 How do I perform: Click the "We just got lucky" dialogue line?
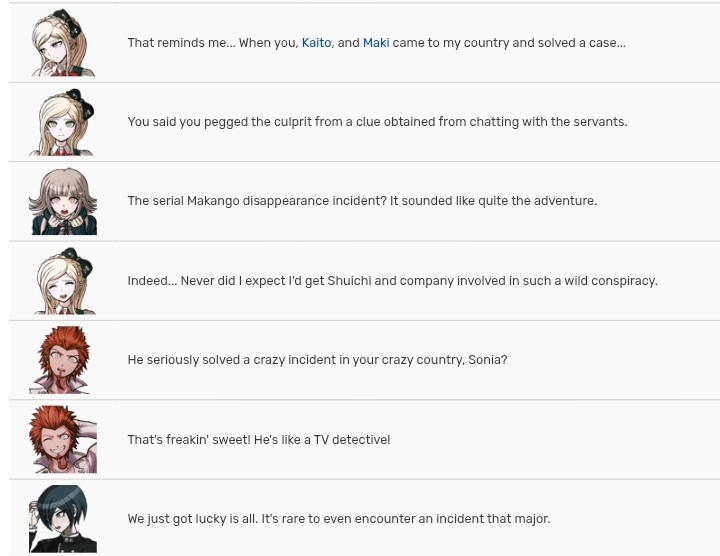[339, 519]
